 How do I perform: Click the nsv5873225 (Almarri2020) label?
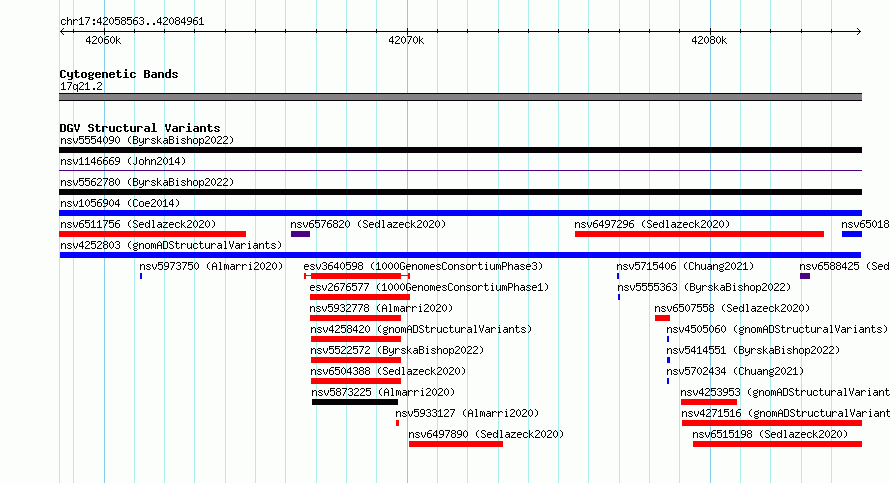pos(383,392)
